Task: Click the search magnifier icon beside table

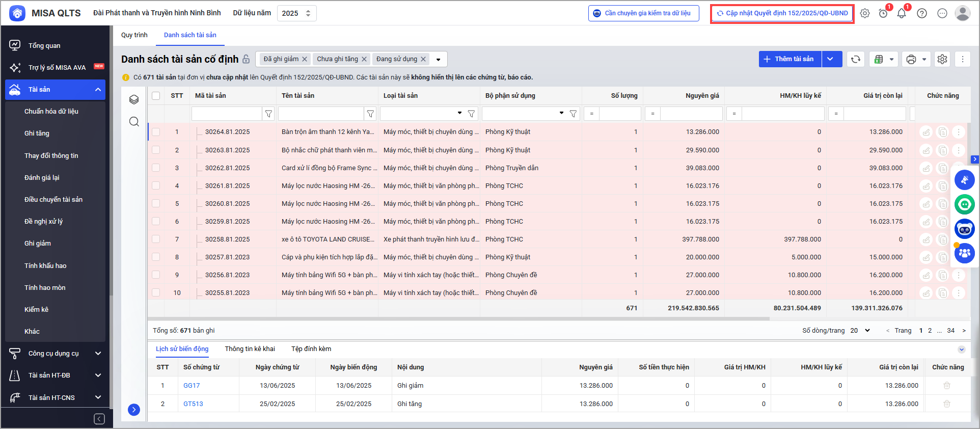Action: point(134,121)
